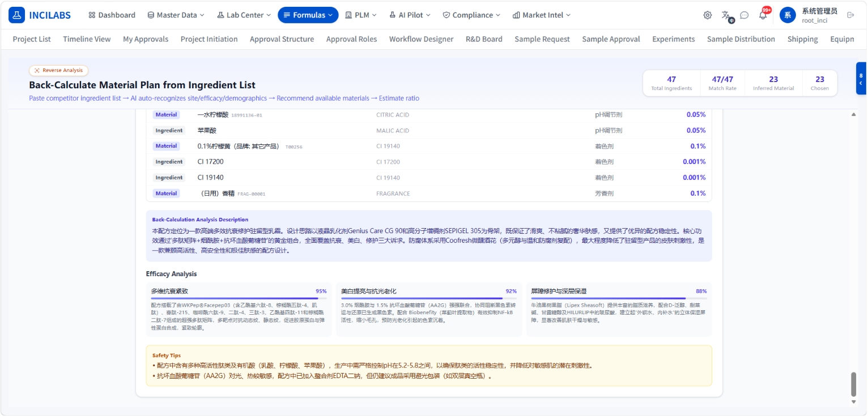Open the notifications bell icon
Viewport: 868px width, 416px height.
(763, 15)
